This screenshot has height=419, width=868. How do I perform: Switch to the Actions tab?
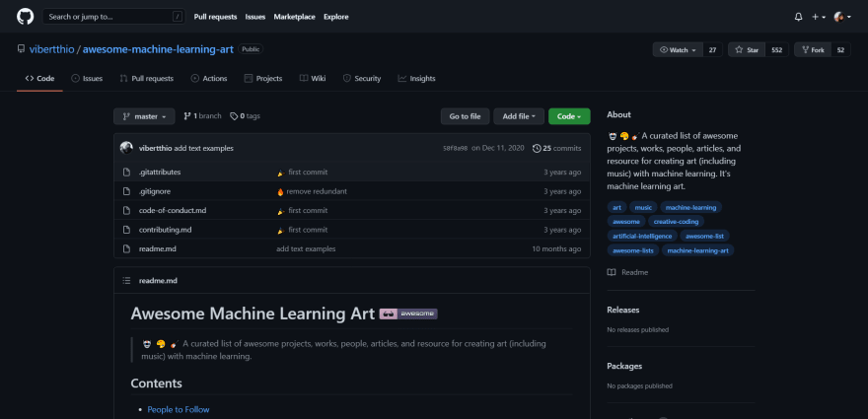[209, 79]
